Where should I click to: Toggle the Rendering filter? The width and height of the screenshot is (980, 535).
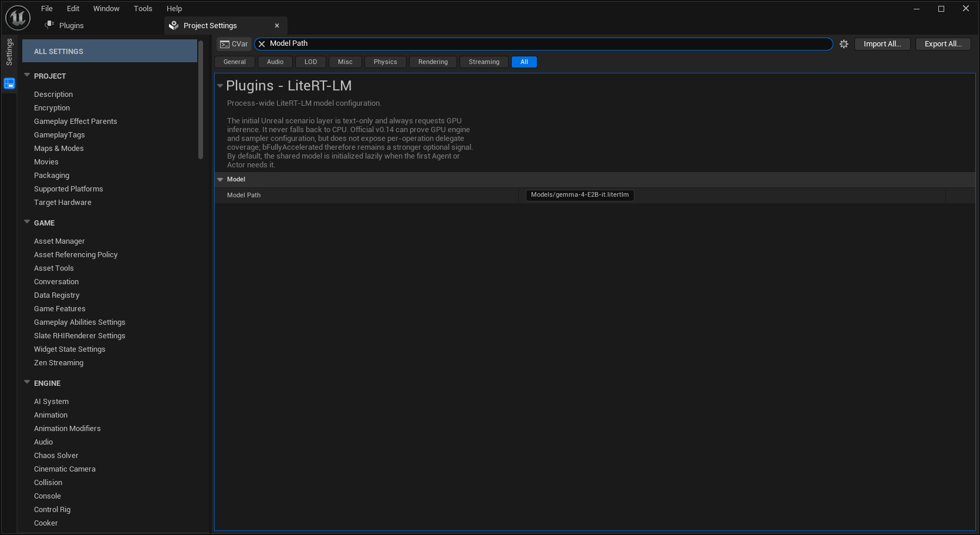tap(433, 62)
